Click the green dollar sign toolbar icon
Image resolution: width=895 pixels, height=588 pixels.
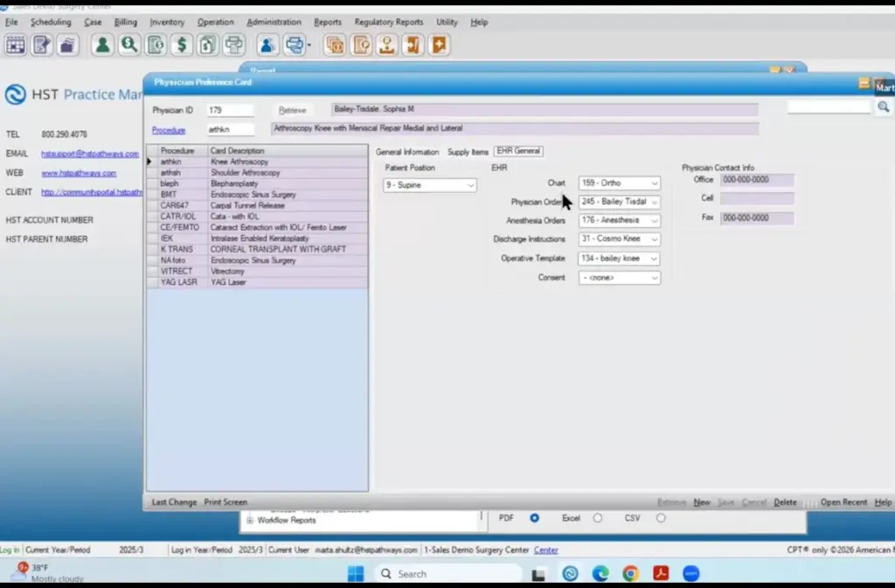click(182, 45)
